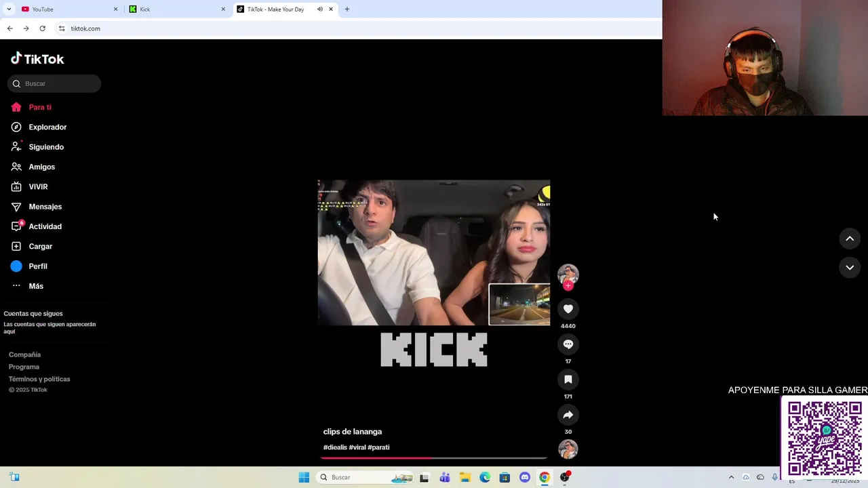
Task: Open Microsoft Teams from taskbar
Action: tap(445, 477)
